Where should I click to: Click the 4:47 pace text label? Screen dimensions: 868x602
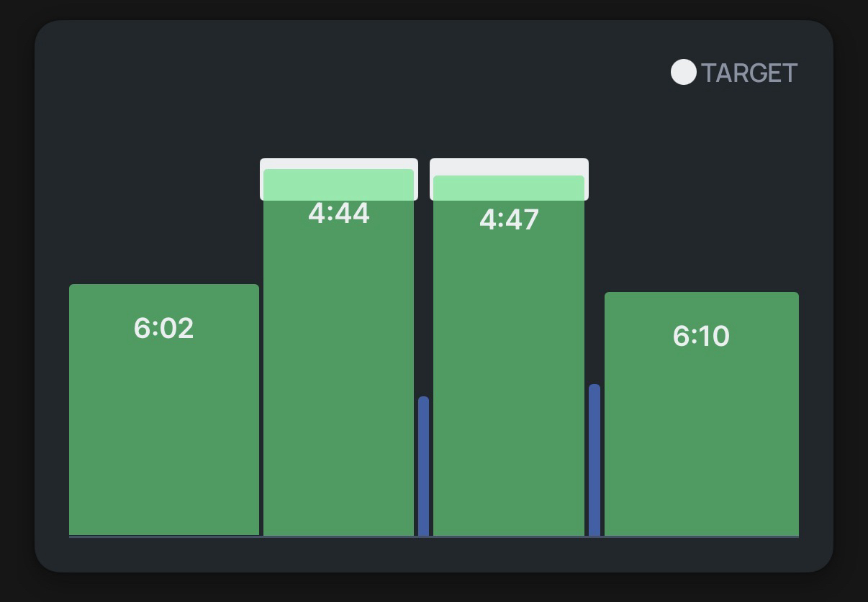[509, 220]
